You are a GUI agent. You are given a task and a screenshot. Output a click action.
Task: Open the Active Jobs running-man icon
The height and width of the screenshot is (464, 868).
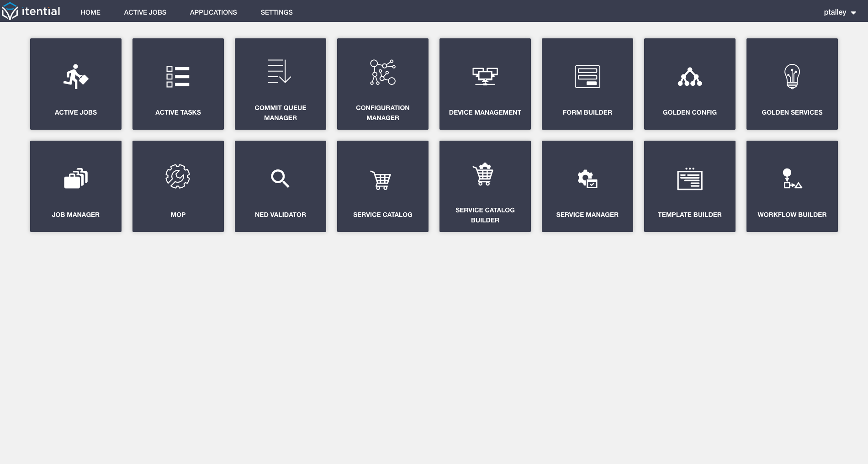click(x=76, y=77)
